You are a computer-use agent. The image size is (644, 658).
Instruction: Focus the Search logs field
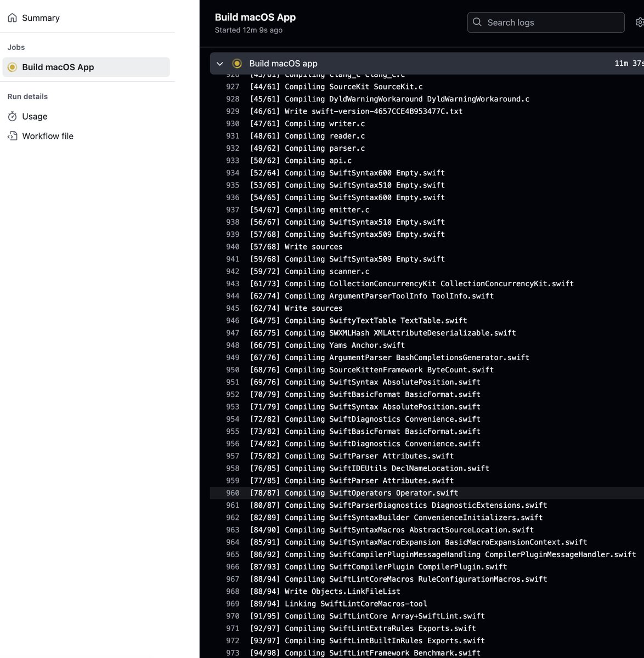(546, 22)
